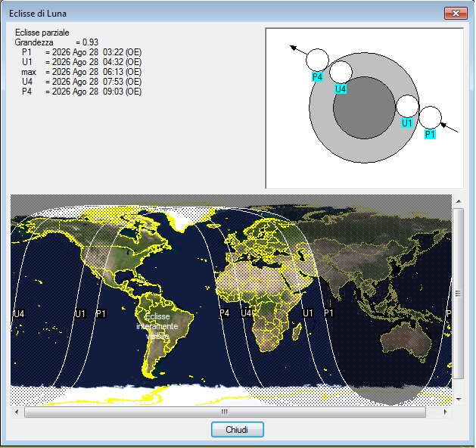Click the cyan U4 label in eclipse diagram

click(x=341, y=89)
